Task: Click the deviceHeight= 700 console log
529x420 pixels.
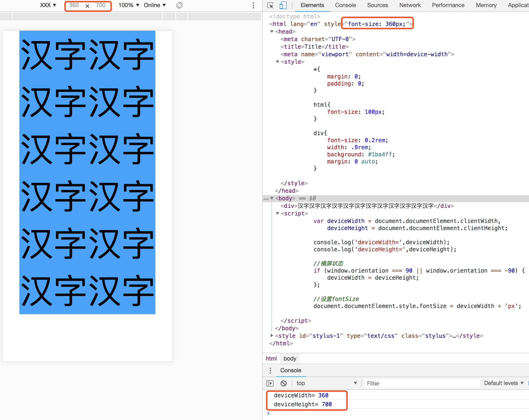Action: (x=303, y=404)
